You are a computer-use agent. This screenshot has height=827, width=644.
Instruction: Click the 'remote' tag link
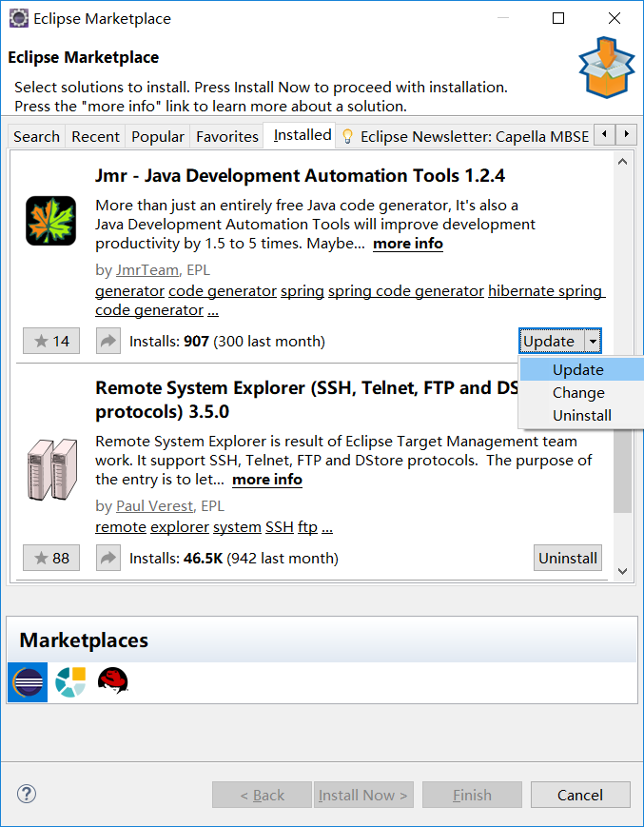click(121, 527)
